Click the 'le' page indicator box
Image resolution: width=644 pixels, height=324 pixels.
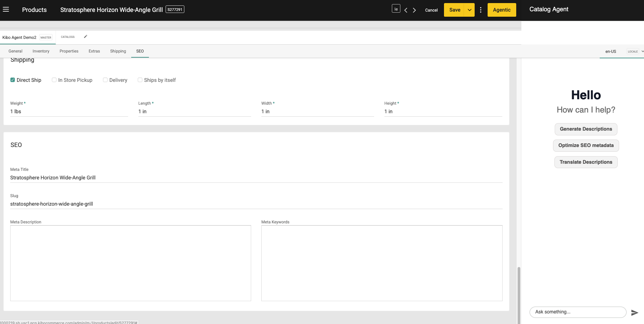coord(396,8)
